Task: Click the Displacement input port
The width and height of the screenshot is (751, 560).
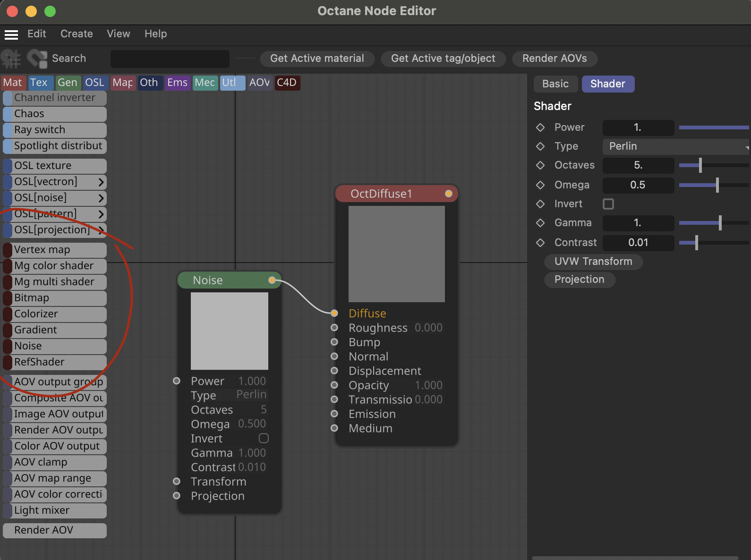Action: pos(334,371)
